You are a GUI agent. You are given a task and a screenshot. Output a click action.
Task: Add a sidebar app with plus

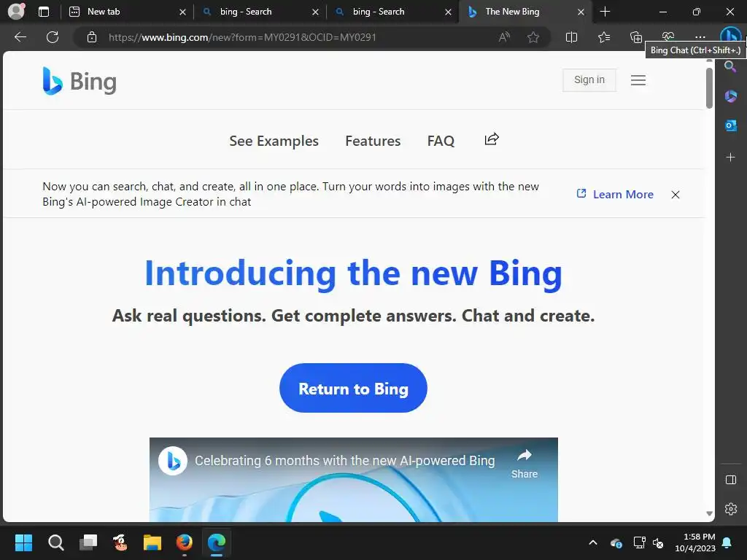(730, 157)
